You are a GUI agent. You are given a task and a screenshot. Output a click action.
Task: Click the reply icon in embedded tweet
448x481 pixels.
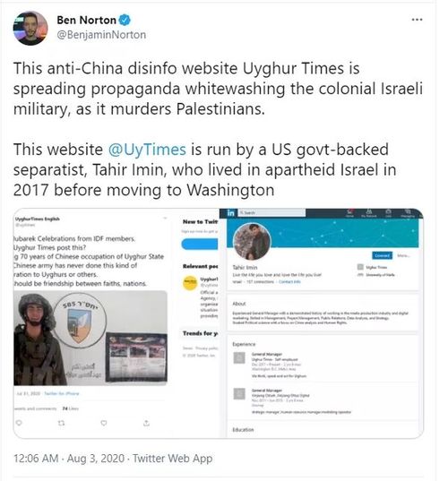pyautogui.click(x=19, y=423)
